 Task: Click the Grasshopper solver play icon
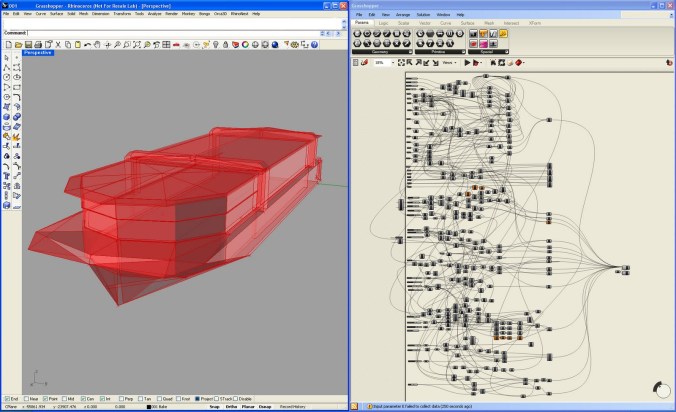[x=467, y=62]
